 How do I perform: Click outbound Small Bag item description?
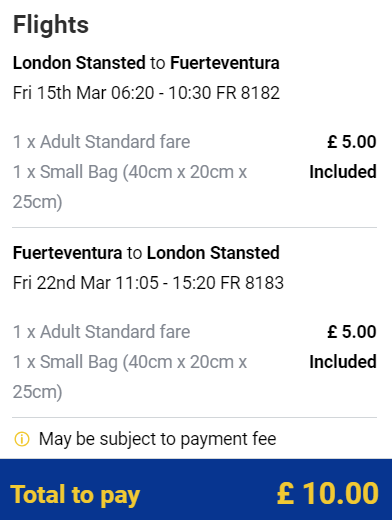130,187
